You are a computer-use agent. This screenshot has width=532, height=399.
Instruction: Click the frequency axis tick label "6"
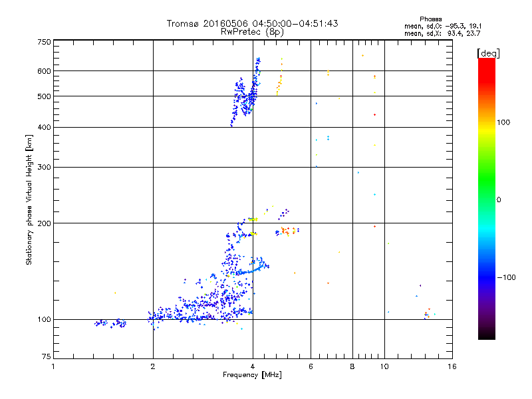[x=311, y=366]
